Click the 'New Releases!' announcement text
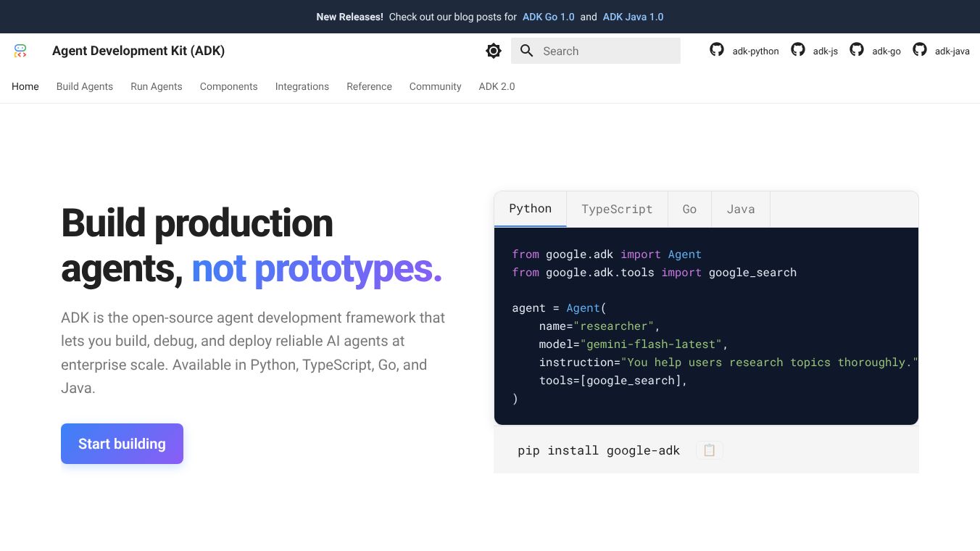This screenshot has height=551, width=980. (349, 17)
